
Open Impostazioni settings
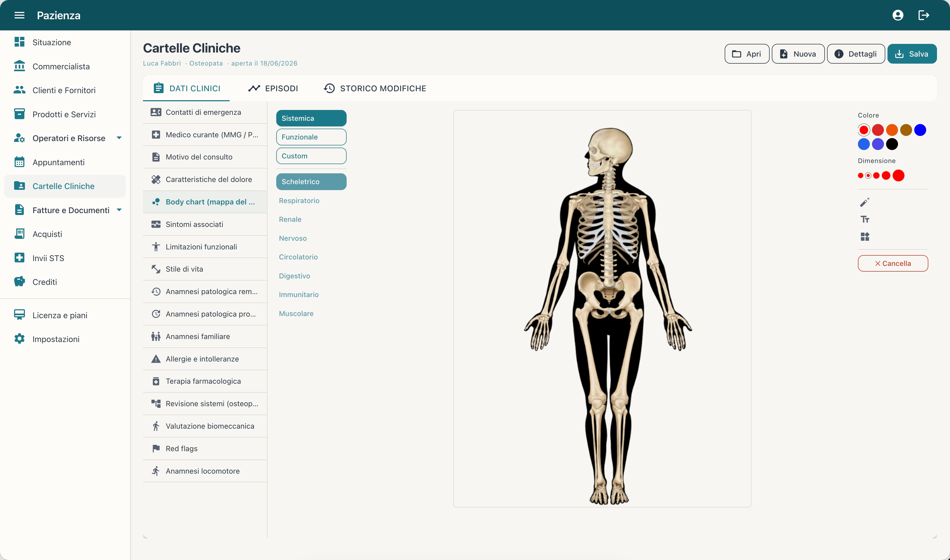tap(64, 339)
